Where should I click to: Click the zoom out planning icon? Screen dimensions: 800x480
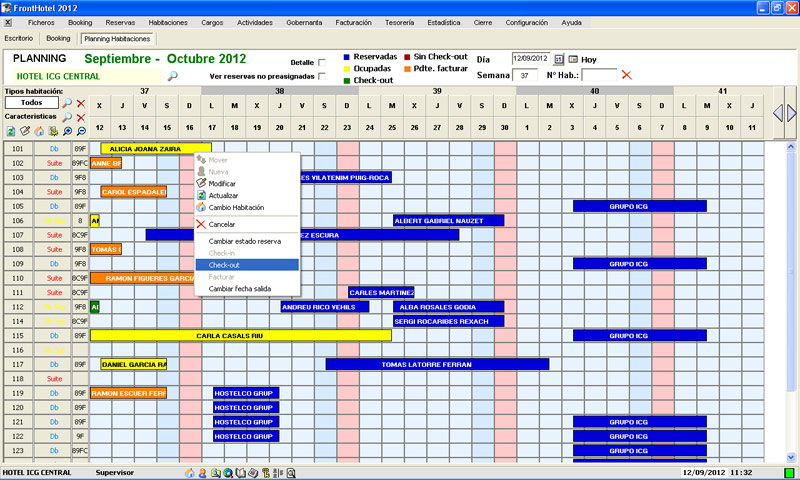(81, 131)
